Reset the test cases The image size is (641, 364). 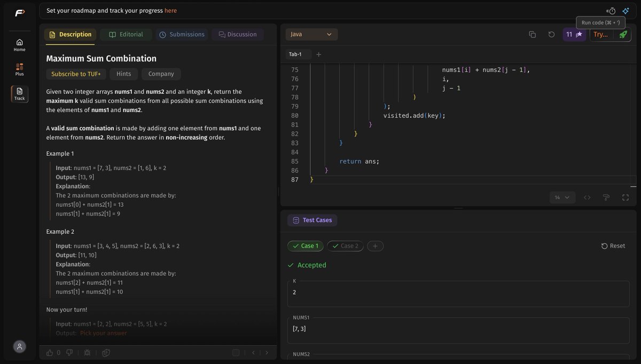(613, 246)
